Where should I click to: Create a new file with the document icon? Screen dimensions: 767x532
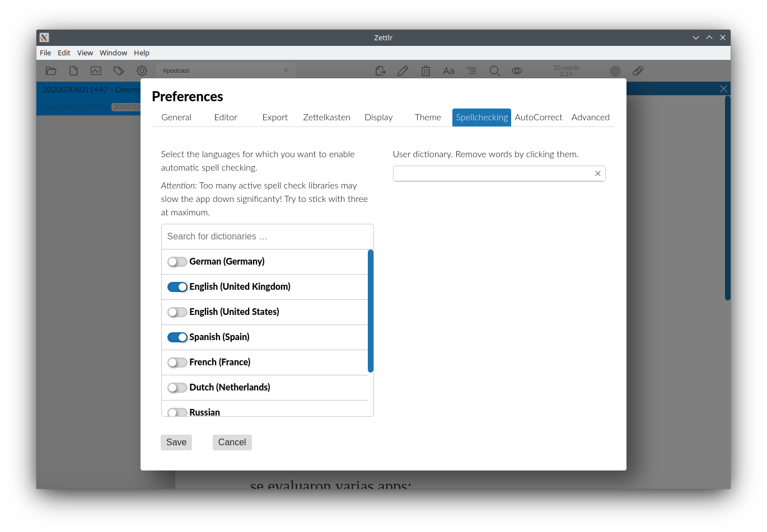click(73, 70)
